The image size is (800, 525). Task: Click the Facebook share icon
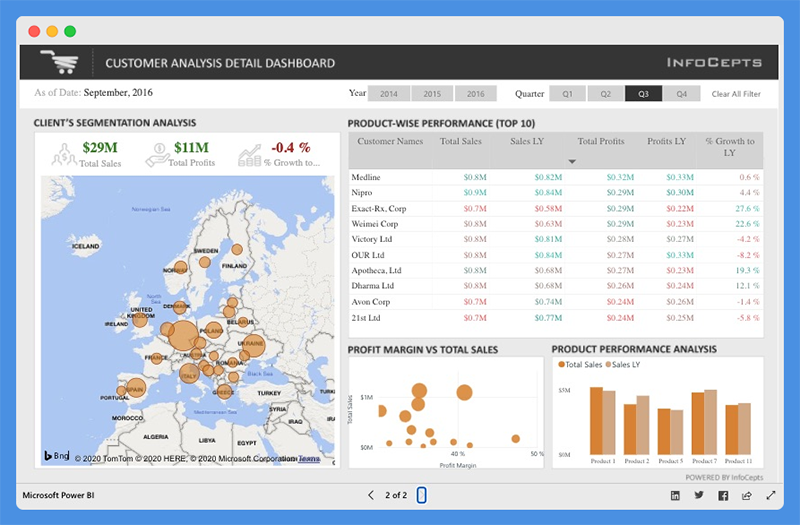(x=723, y=495)
